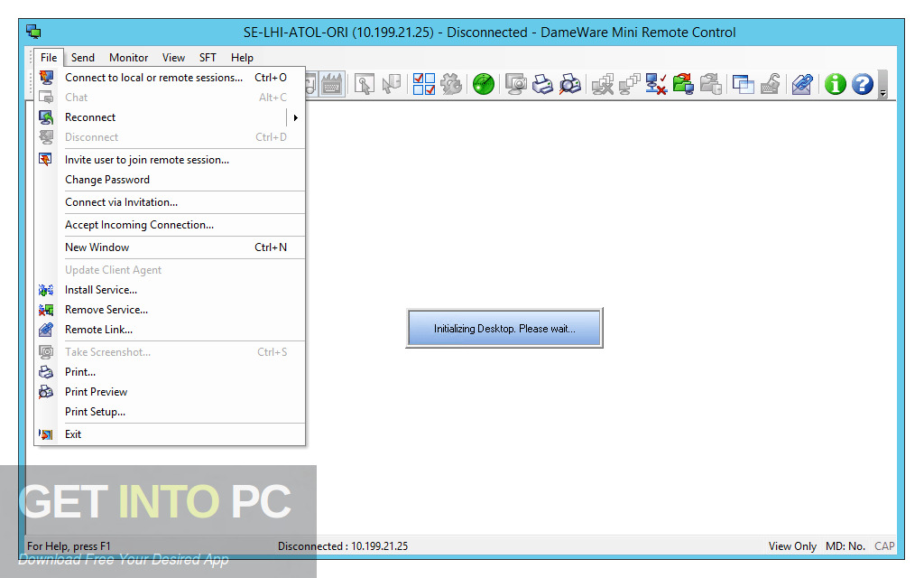This screenshot has width=924, height=578.
Task: Select the Print toolbar icon
Action: 541,84
